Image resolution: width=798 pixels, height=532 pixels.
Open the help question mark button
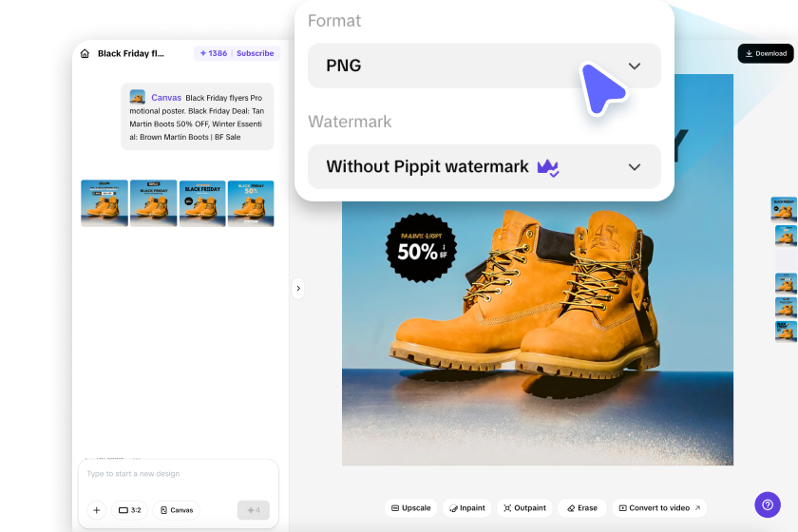(x=768, y=505)
